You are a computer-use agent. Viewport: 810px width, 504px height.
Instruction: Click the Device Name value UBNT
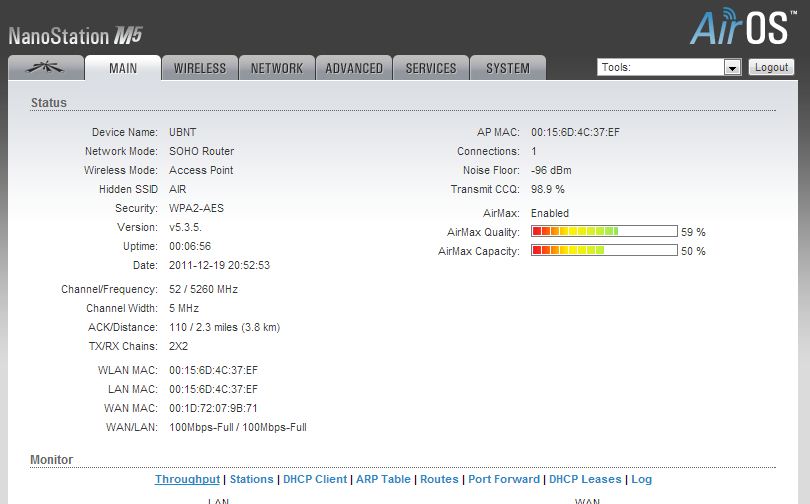(x=182, y=132)
